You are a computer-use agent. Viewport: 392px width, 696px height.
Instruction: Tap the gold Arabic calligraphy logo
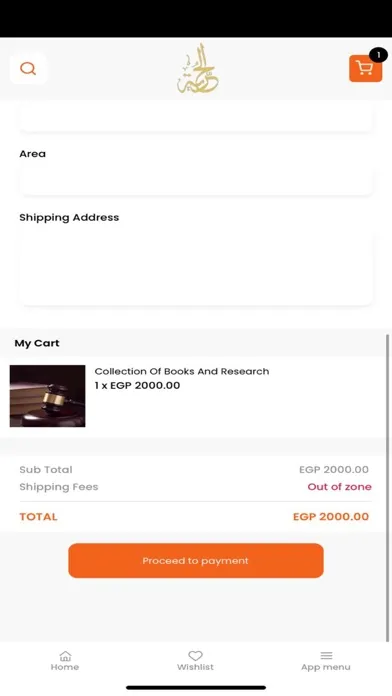(198, 69)
